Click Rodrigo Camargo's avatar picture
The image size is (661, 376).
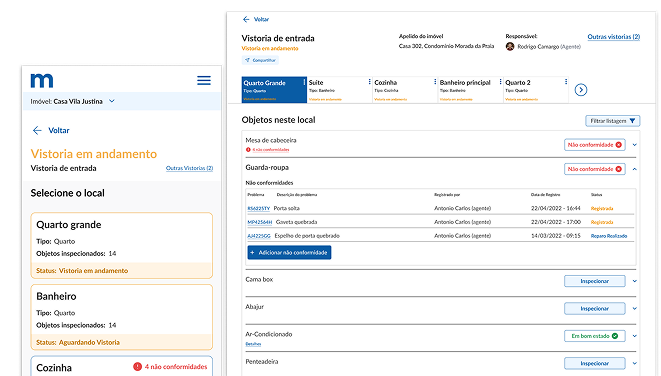click(510, 46)
